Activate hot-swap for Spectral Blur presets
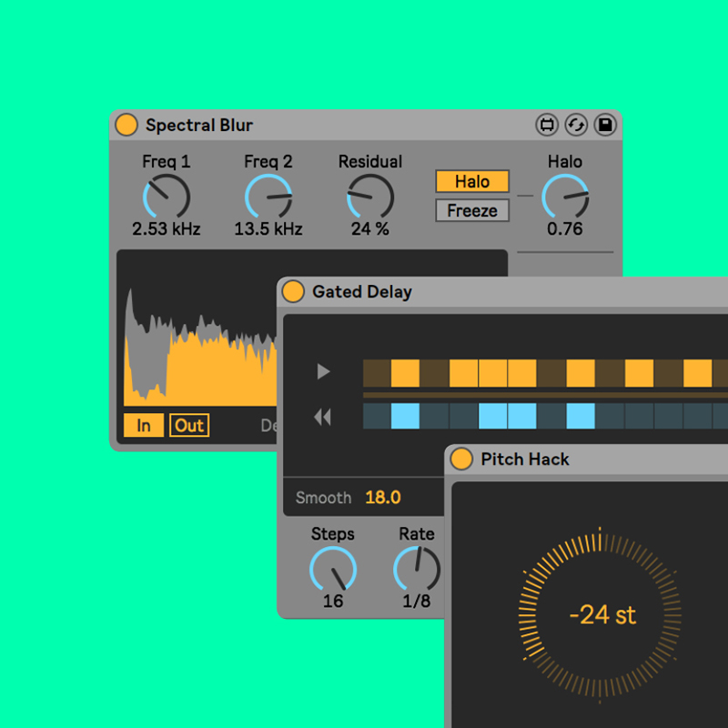Image resolution: width=728 pixels, height=728 pixels. pos(576,125)
